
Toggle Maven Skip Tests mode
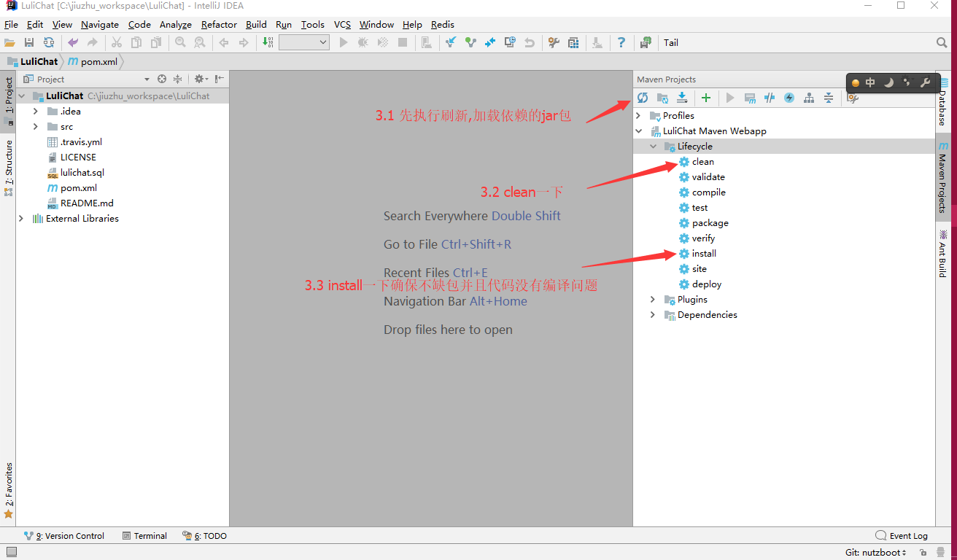(789, 98)
